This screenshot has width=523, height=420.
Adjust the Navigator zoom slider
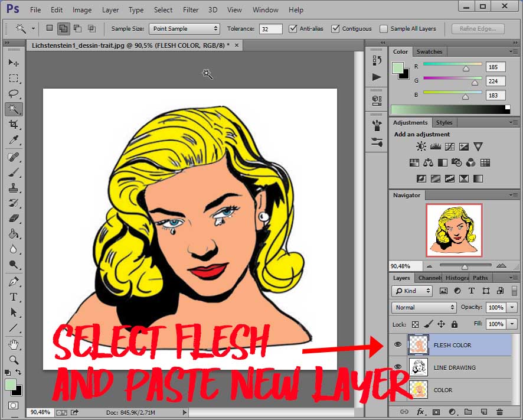(465, 267)
